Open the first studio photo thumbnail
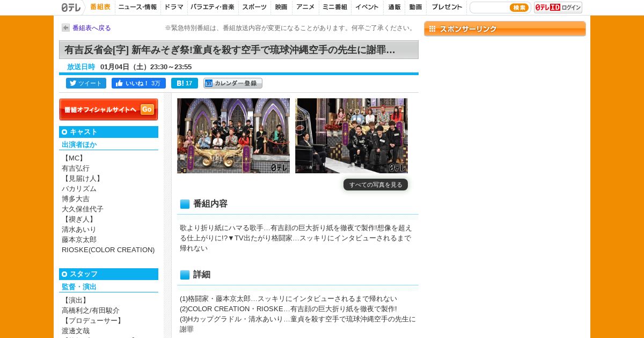Image resolution: width=644 pixels, height=338 pixels. point(233,136)
